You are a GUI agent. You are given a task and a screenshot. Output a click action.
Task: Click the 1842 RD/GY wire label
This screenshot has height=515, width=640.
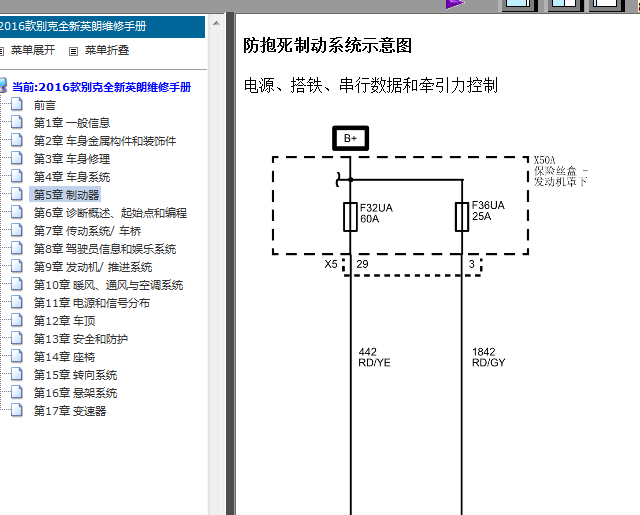pyautogui.click(x=489, y=357)
